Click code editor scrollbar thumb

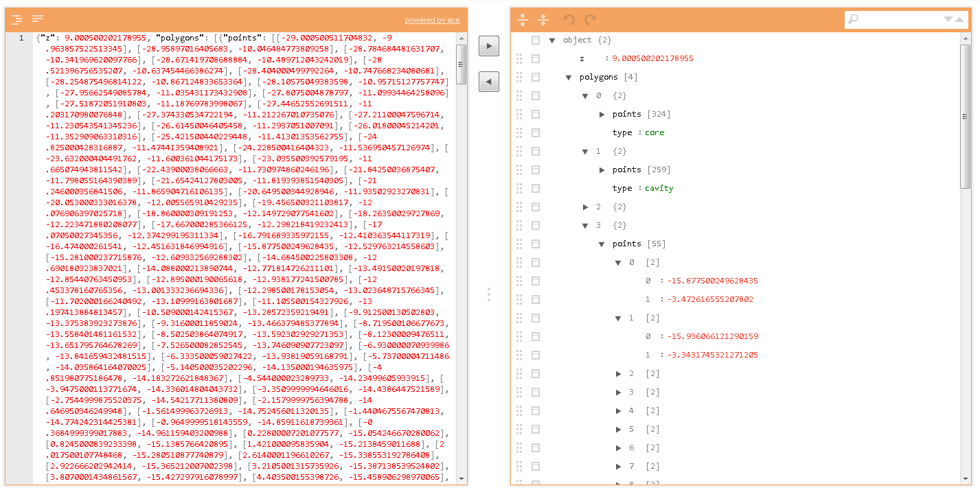tap(461, 65)
